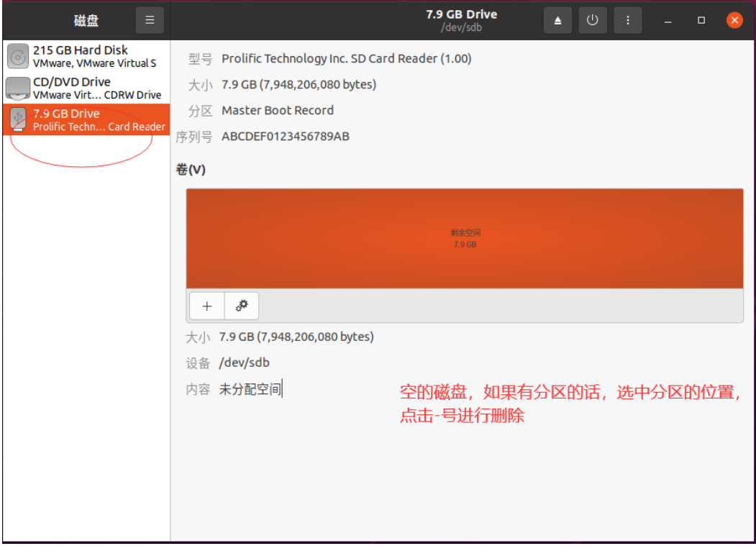Viewport: 756px width, 546px height.
Task: Power off the selected drive
Action: tap(593, 20)
